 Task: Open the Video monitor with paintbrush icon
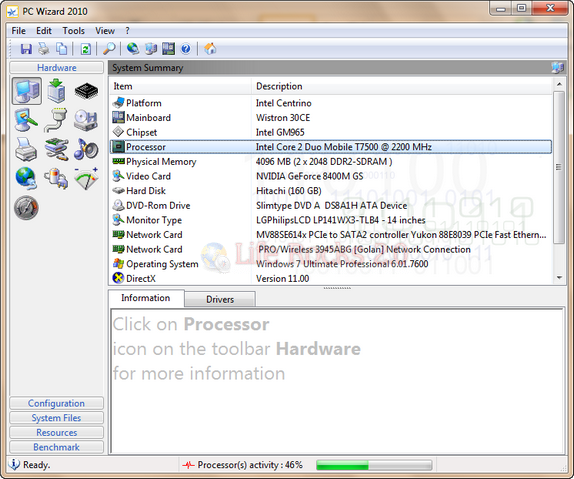tap(26, 120)
